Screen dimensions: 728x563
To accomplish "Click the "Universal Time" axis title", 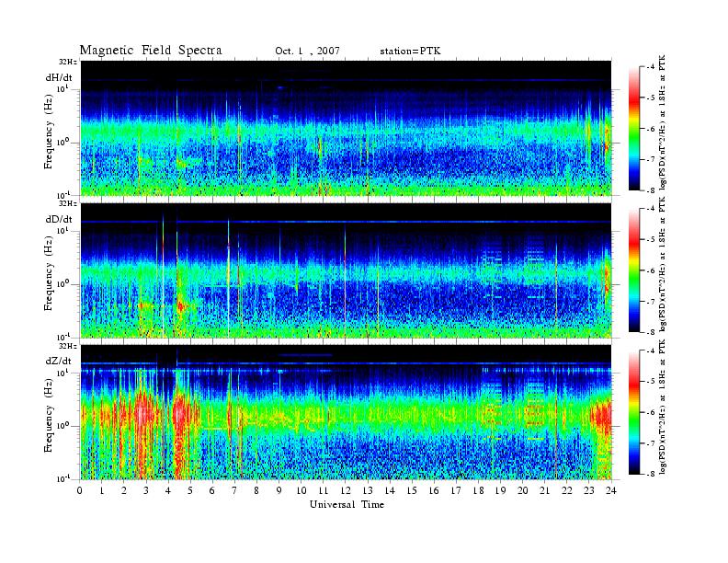I will 347,504.
